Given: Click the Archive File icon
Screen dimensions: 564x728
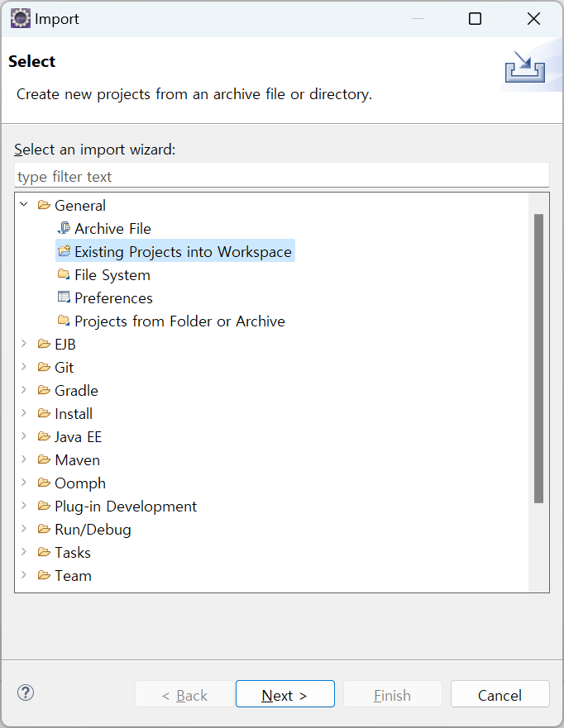Looking at the screenshot, I should [64, 228].
